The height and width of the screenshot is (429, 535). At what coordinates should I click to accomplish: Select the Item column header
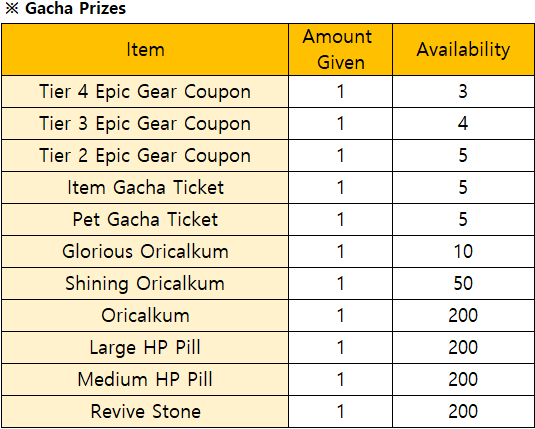click(145, 49)
